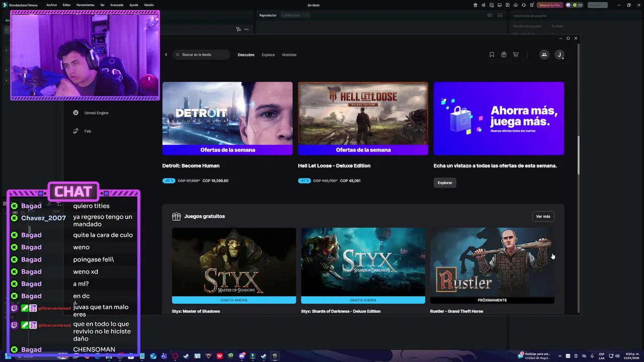The image size is (644, 362).
Task: Go back in Epic Games store
Action: coord(166,54)
